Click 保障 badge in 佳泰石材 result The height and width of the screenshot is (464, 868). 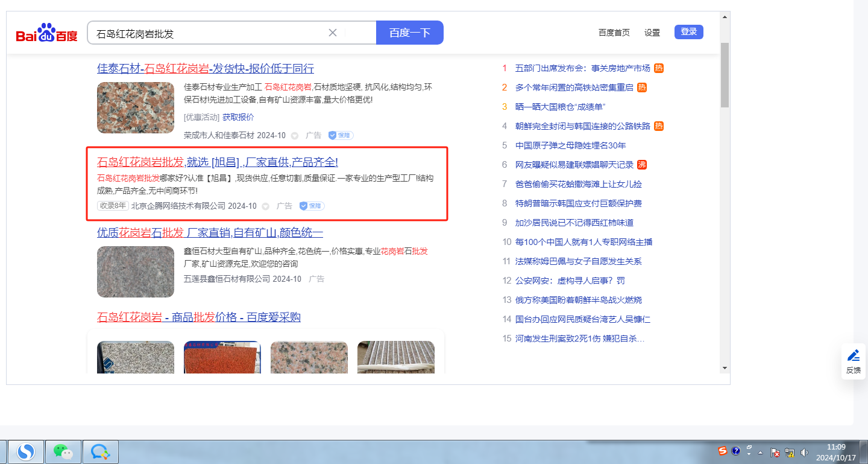[x=341, y=135]
